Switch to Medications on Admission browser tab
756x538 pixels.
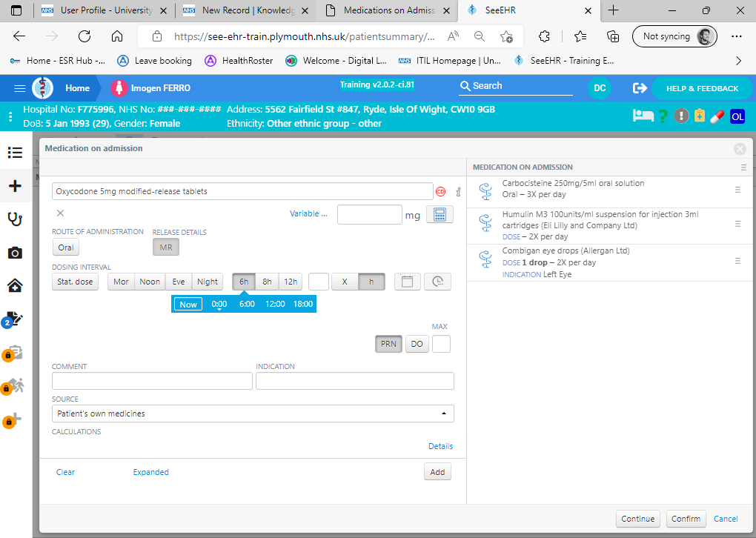[387, 10]
